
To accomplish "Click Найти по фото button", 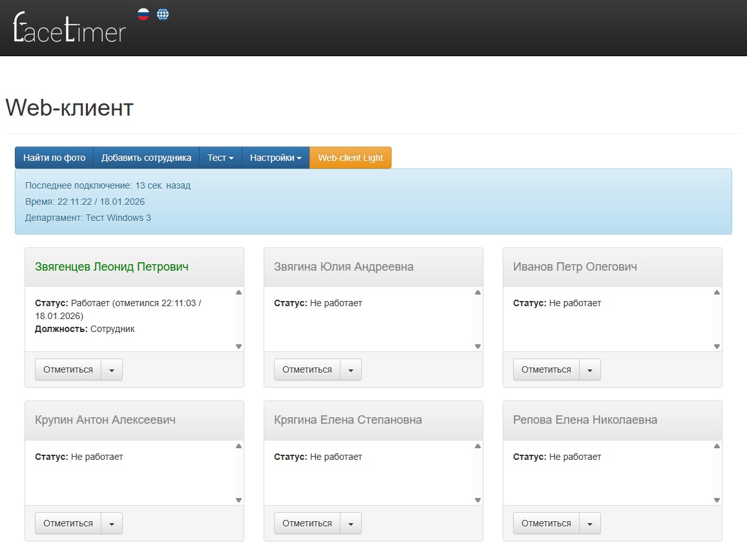I will pyautogui.click(x=54, y=158).
